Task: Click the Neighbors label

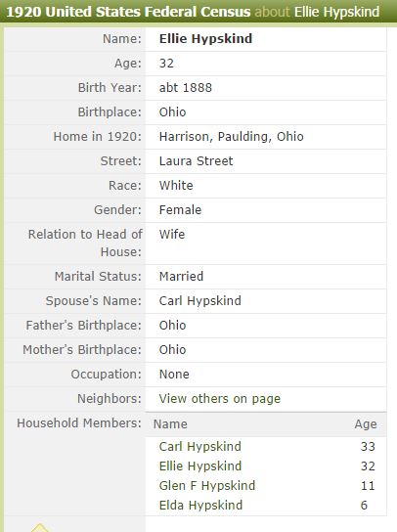Action: (110, 399)
